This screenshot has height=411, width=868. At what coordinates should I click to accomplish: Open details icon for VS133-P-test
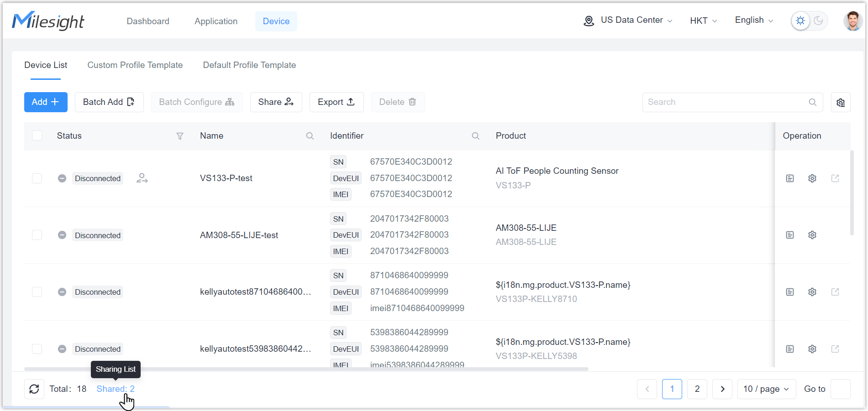click(x=790, y=178)
